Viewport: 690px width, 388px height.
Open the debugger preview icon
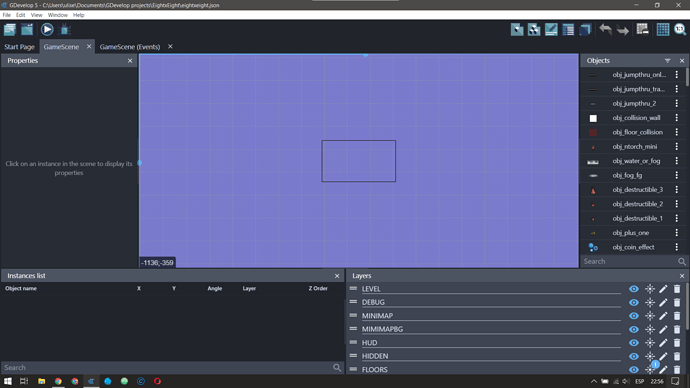[x=65, y=30]
